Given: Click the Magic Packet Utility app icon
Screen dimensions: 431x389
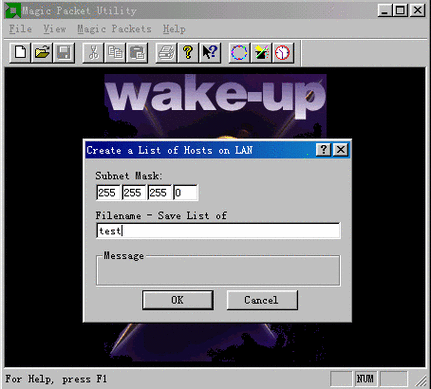Looking at the screenshot, I should coord(13,11).
